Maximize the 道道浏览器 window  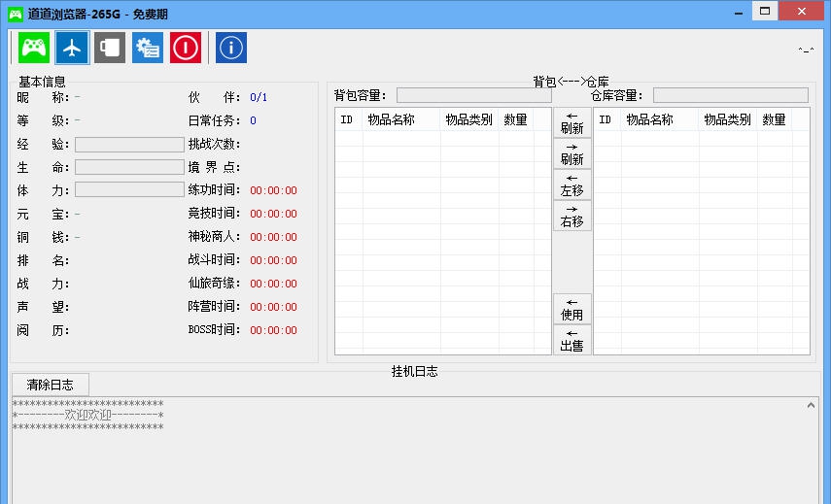(765, 11)
